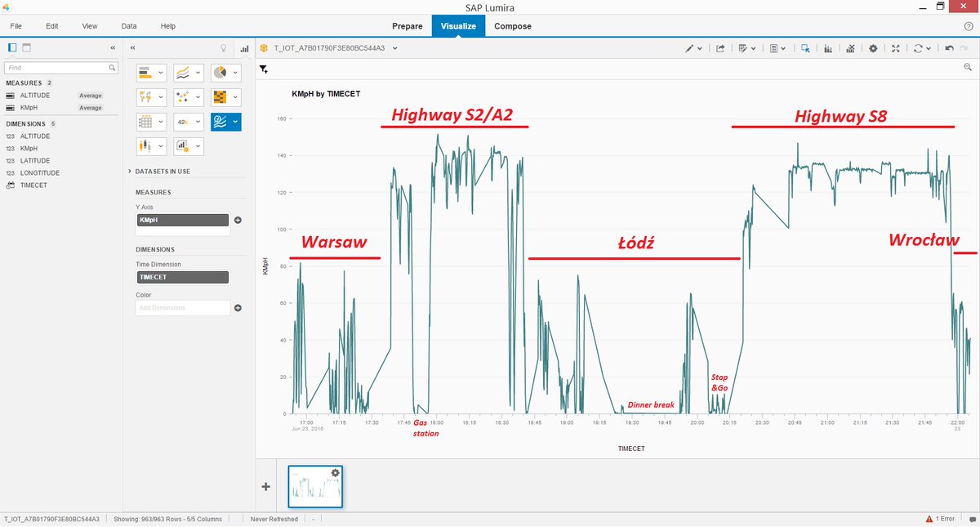Open the thumbnail gear settings

pos(335,473)
